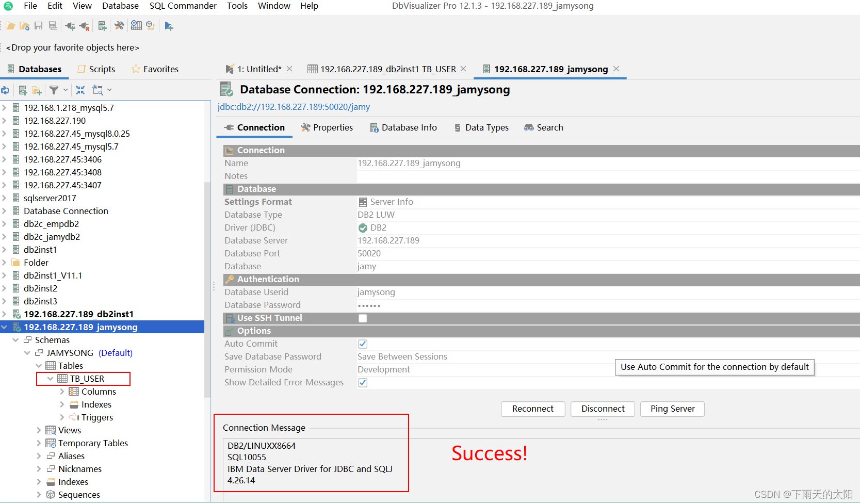
Task: Click the collapse all tree icon
Action: click(x=80, y=90)
